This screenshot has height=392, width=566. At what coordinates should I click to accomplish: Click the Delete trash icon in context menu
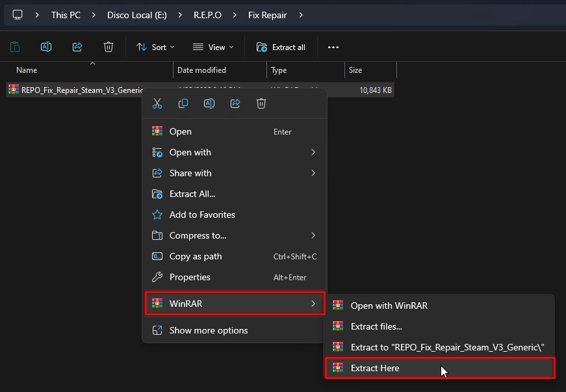(261, 103)
